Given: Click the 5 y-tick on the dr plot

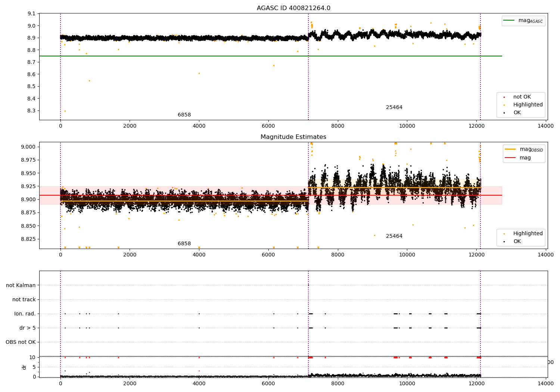Looking at the screenshot, I should point(34,367).
